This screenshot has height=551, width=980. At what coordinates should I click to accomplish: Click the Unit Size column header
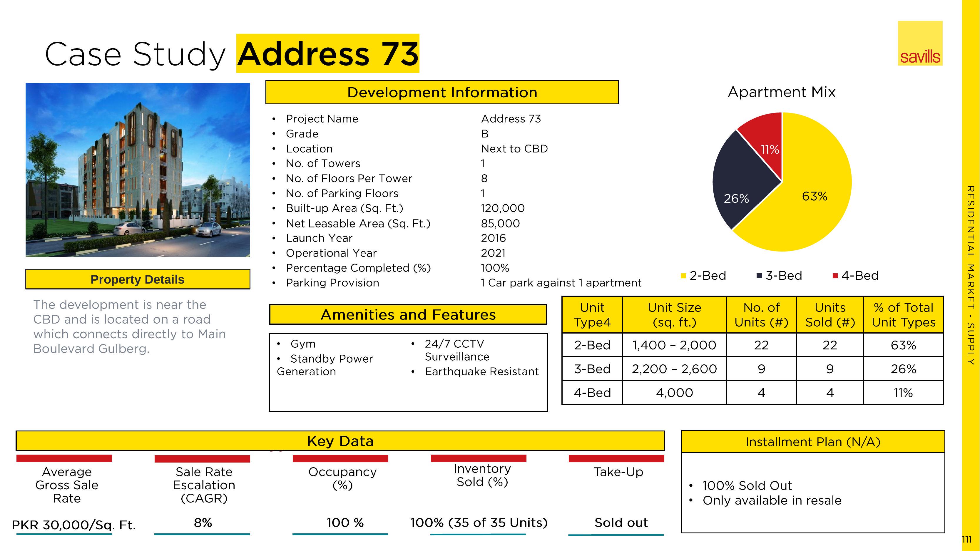674,315
